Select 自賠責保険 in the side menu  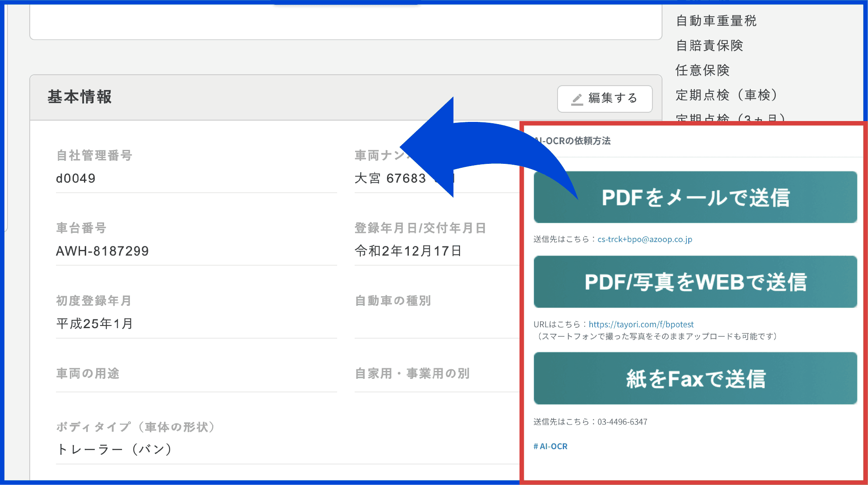pos(709,45)
